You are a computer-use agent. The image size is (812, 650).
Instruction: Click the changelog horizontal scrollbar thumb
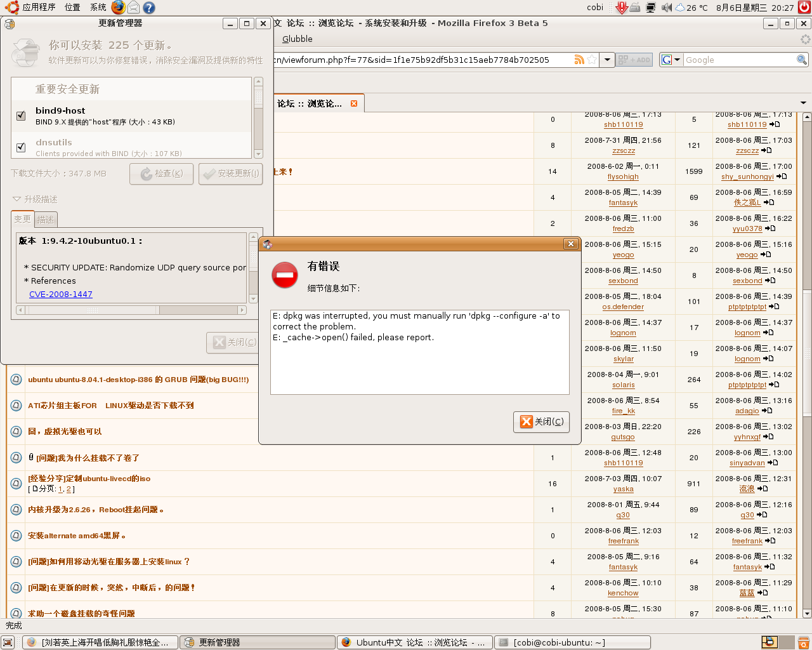(x=91, y=310)
